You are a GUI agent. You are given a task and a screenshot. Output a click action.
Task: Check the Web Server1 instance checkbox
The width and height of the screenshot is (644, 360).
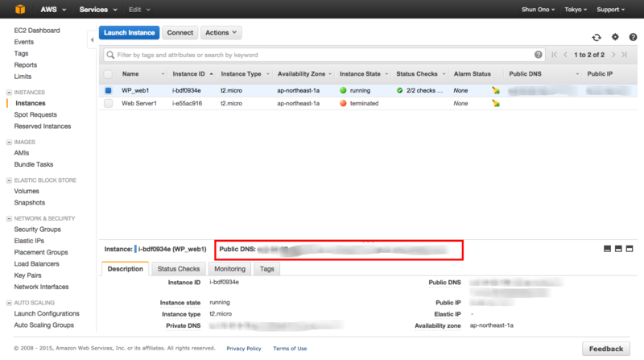point(108,104)
